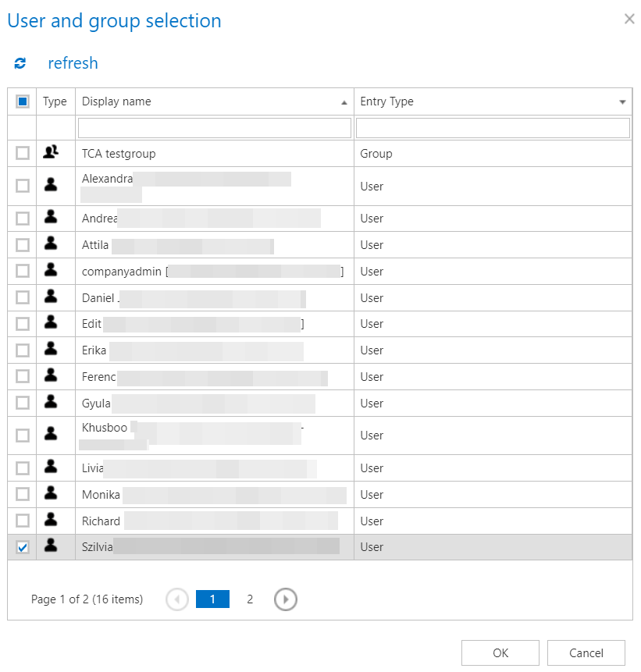Viewport: 641px width, 672px height.
Task: Click the Type column header
Action: pos(55,101)
